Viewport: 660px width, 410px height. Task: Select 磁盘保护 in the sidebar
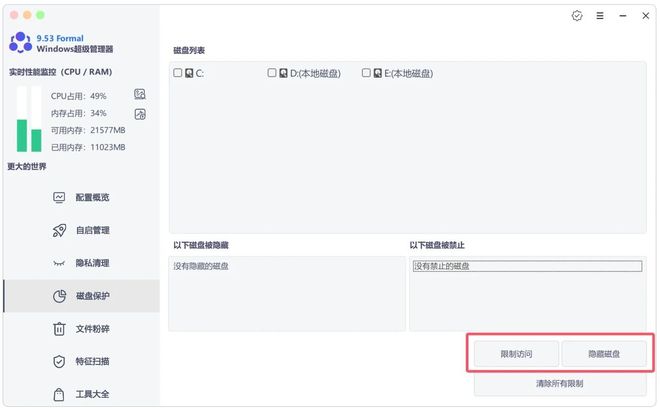(82, 296)
